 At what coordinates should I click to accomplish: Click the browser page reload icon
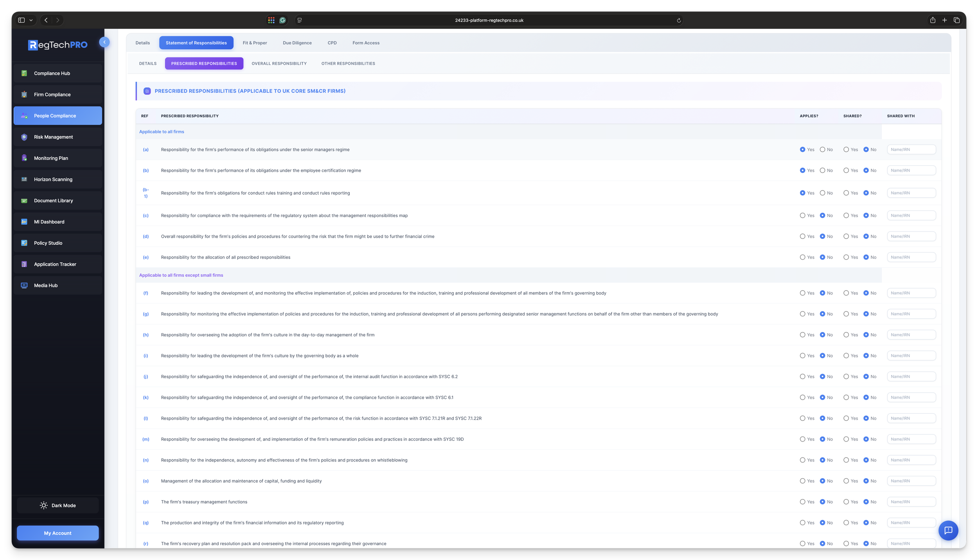click(679, 20)
